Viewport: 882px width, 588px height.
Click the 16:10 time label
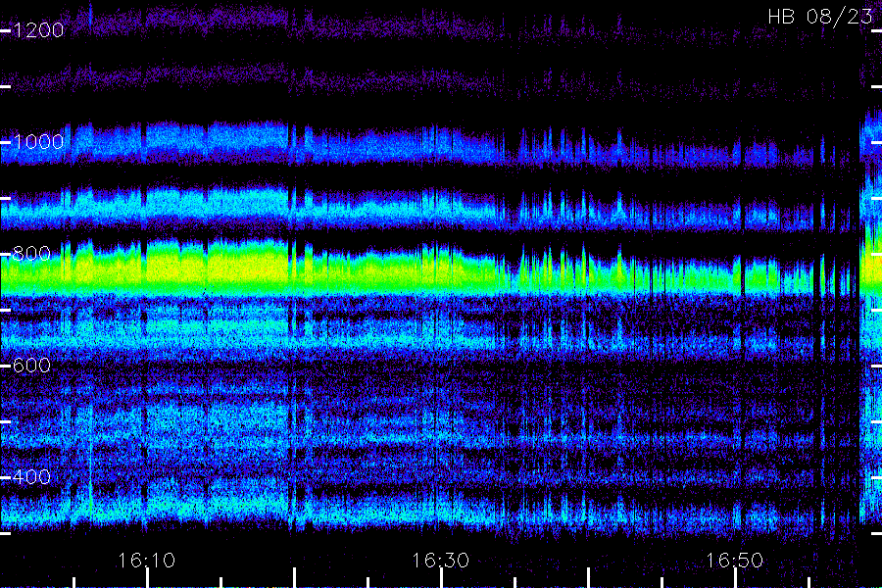coord(146,561)
